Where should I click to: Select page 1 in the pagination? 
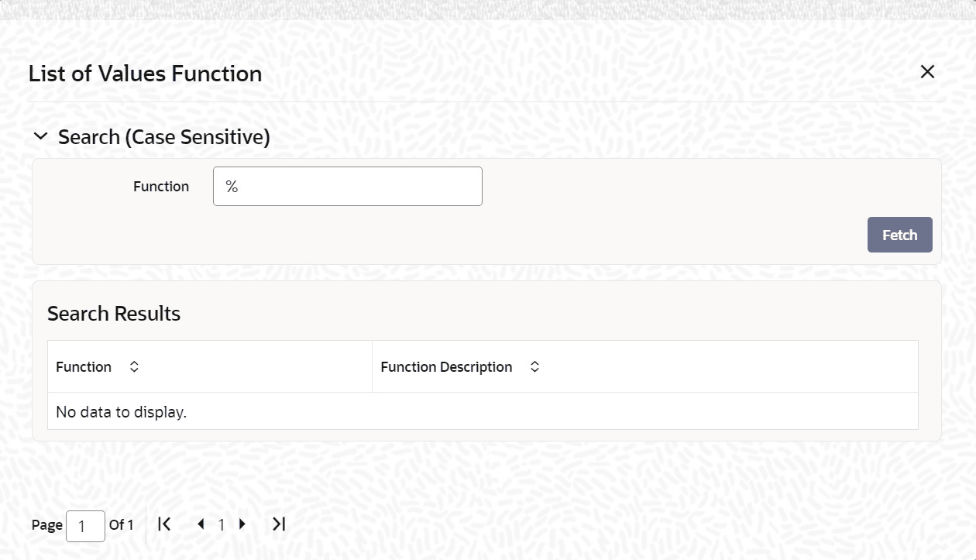tap(221, 525)
